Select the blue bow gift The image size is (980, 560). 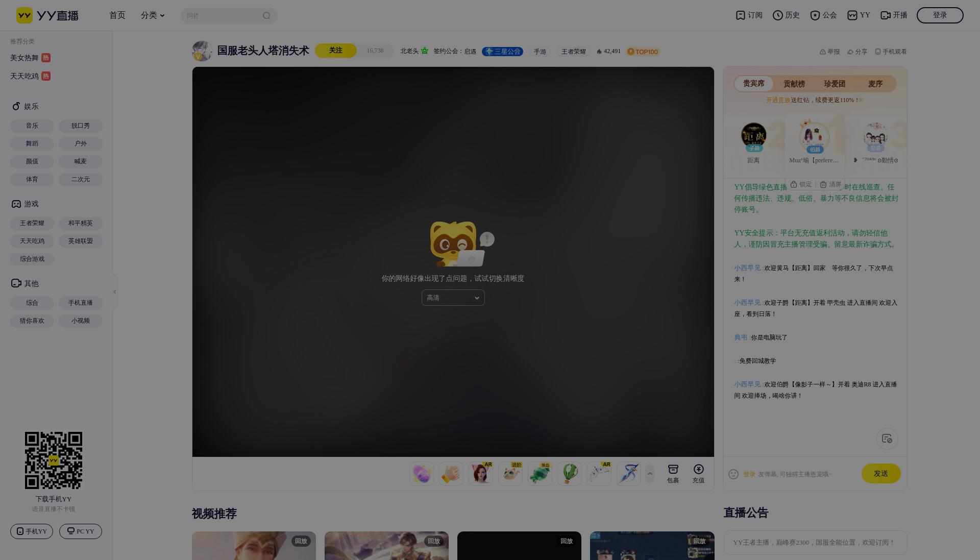[x=629, y=474]
